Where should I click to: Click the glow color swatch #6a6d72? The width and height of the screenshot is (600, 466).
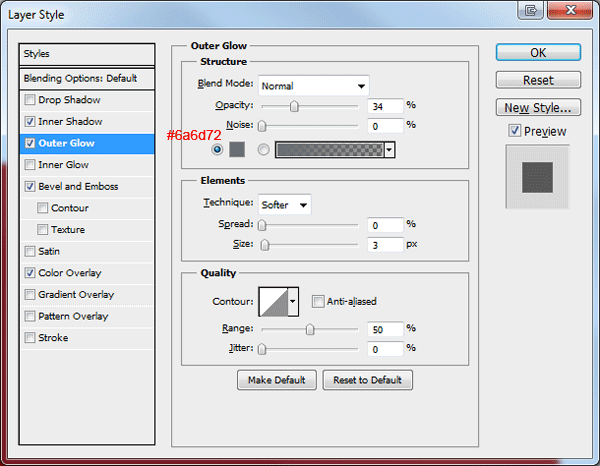click(237, 149)
